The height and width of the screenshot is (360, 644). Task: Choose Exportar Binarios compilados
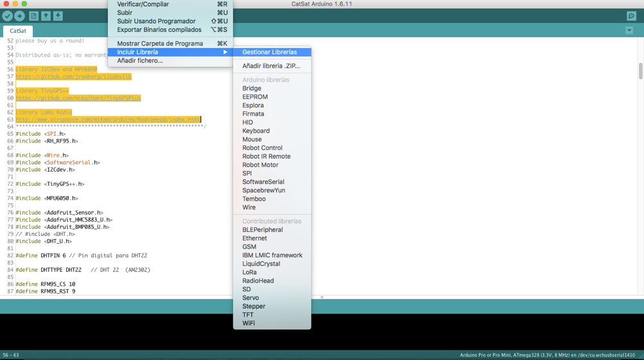point(170,30)
